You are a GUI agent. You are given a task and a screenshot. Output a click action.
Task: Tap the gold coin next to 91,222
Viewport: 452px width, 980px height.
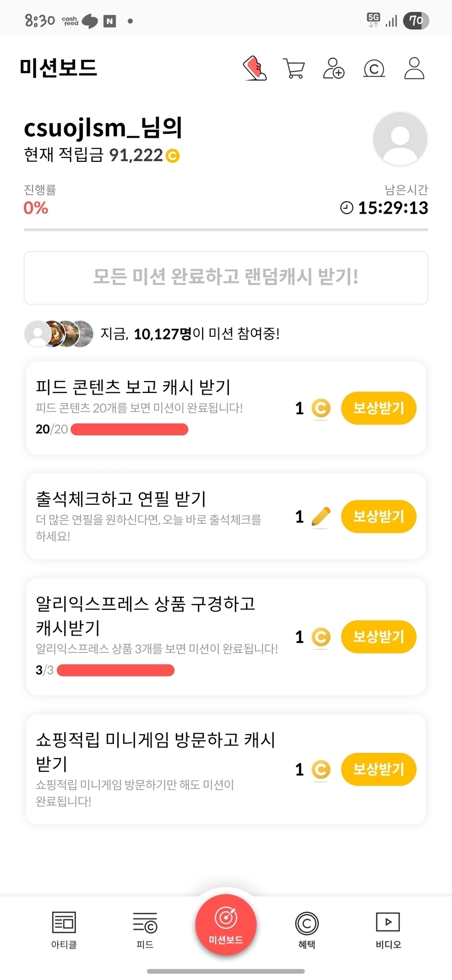(x=172, y=156)
